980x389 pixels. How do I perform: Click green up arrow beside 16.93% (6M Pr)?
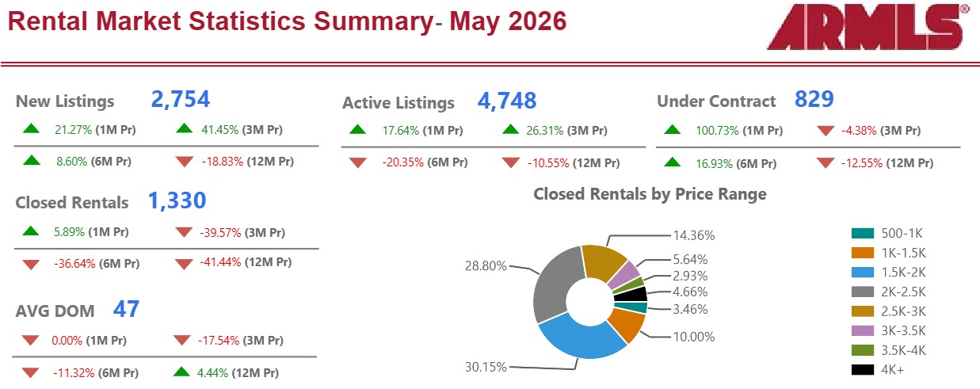(673, 162)
